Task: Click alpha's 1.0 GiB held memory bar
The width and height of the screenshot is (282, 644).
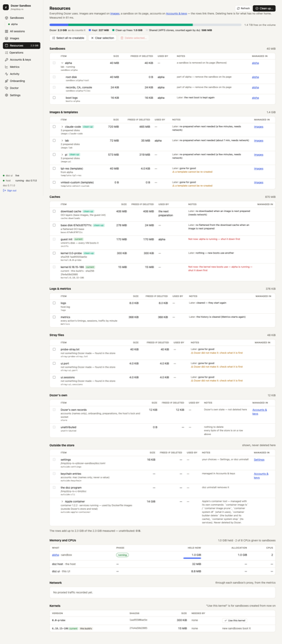Action: coord(192,558)
